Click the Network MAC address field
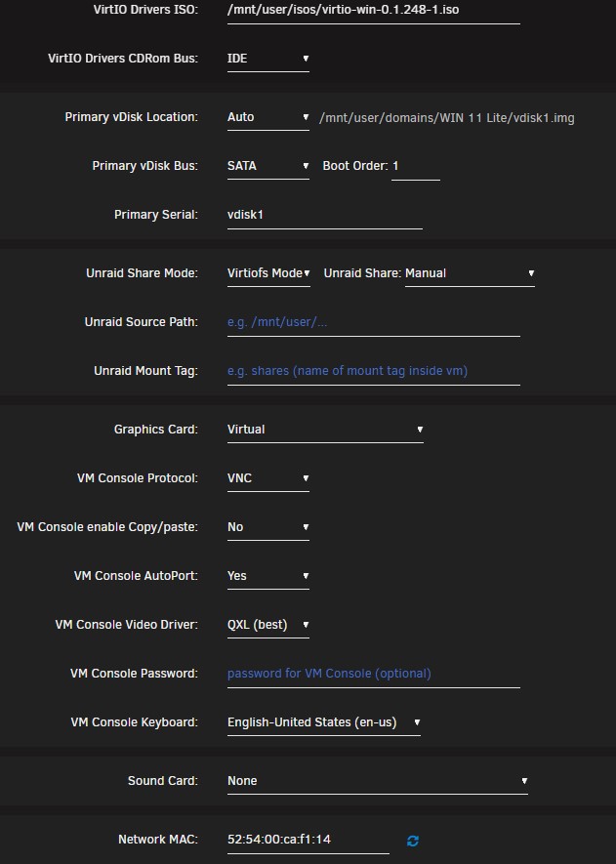 308,841
